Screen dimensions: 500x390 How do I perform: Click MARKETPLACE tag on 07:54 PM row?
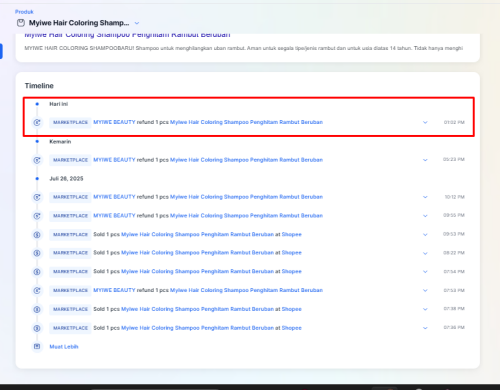click(70, 272)
